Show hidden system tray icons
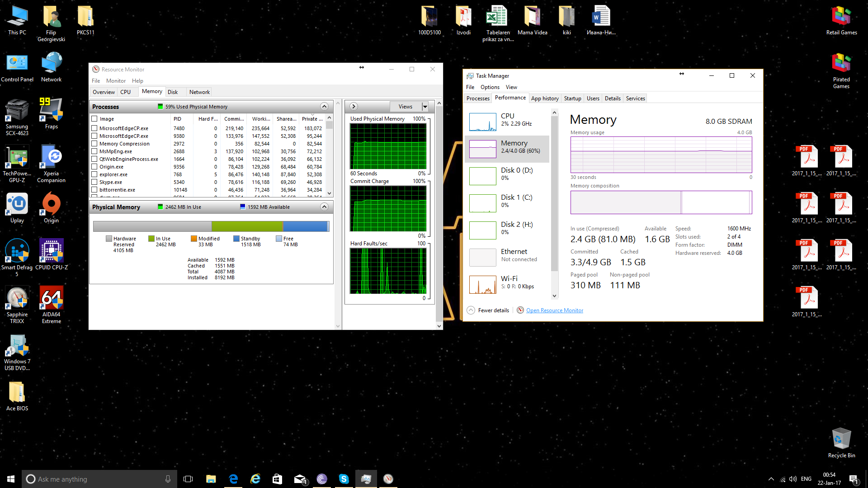868x488 pixels. (x=771, y=479)
